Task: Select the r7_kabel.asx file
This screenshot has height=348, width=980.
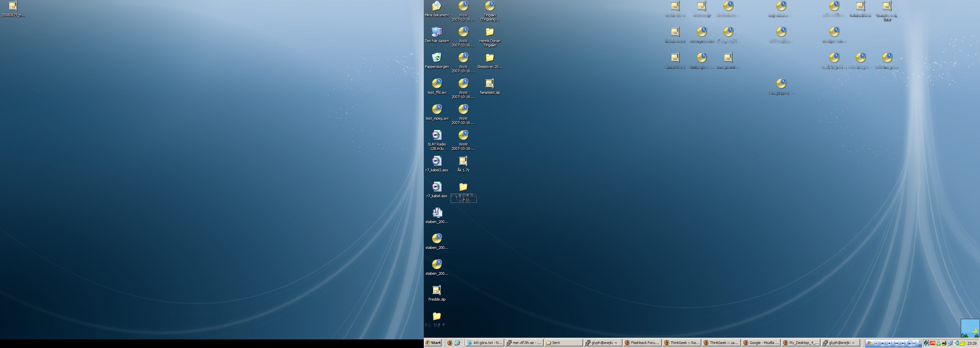Action: (437, 190)
